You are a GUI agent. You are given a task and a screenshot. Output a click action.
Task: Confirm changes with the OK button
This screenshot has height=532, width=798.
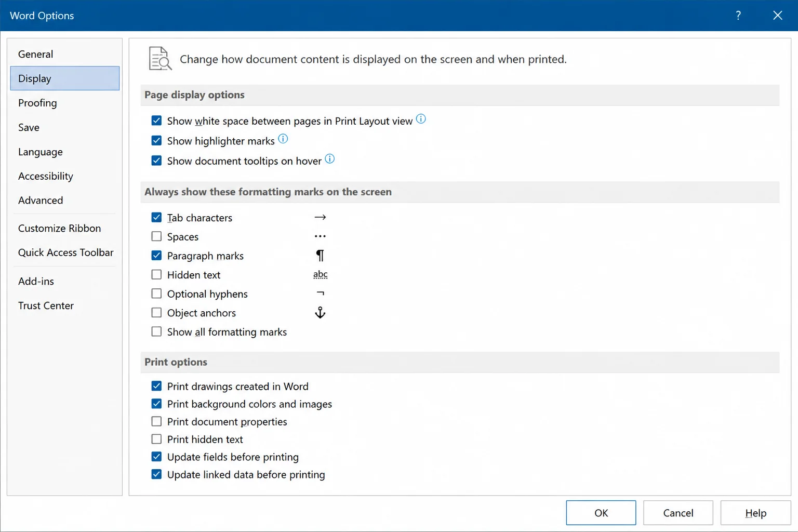coord(601,513)
